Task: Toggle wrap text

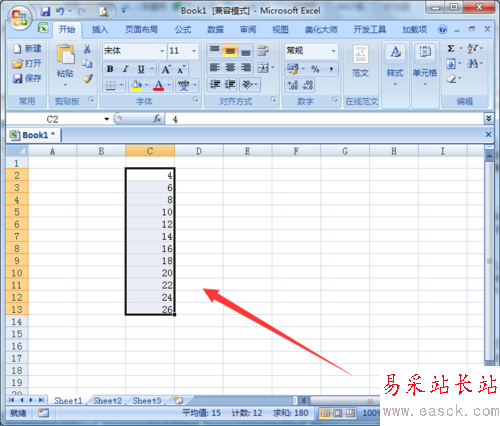Action: (x=263, y=51)
